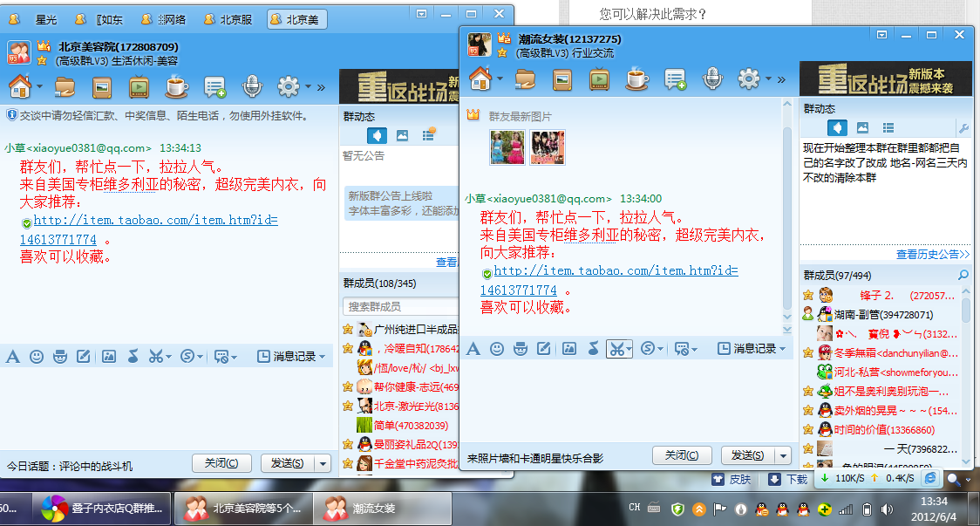Image resolution: width=980 pixels, height=526 pixels.
Task: Open group album icon in 北京美容院 window
Action: (x=102, y=86)
